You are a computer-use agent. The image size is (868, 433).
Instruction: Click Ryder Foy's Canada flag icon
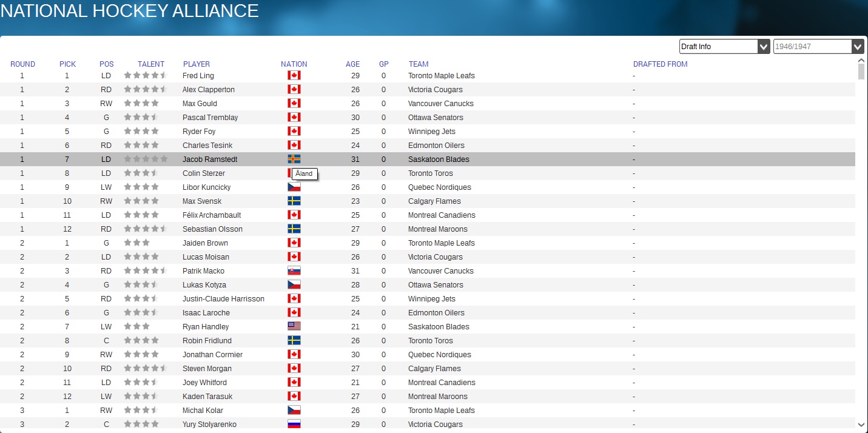point(294,132)
